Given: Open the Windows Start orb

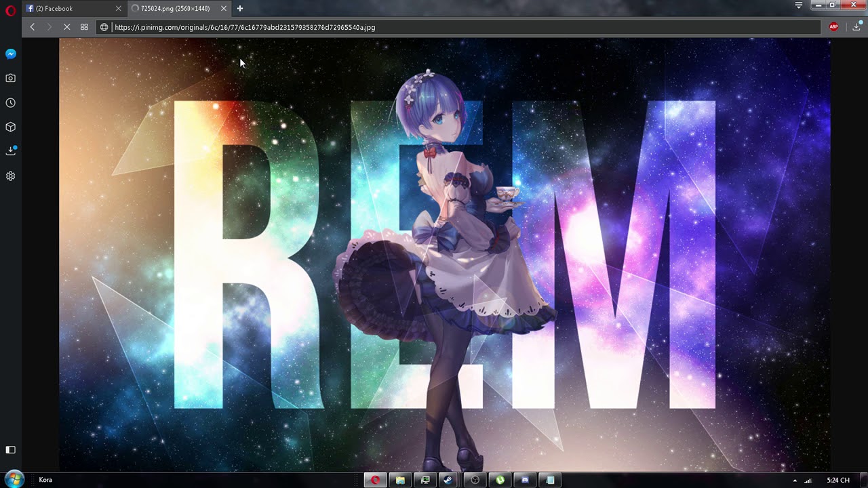Looking at the screenshot, I should (x=14, y=479).
